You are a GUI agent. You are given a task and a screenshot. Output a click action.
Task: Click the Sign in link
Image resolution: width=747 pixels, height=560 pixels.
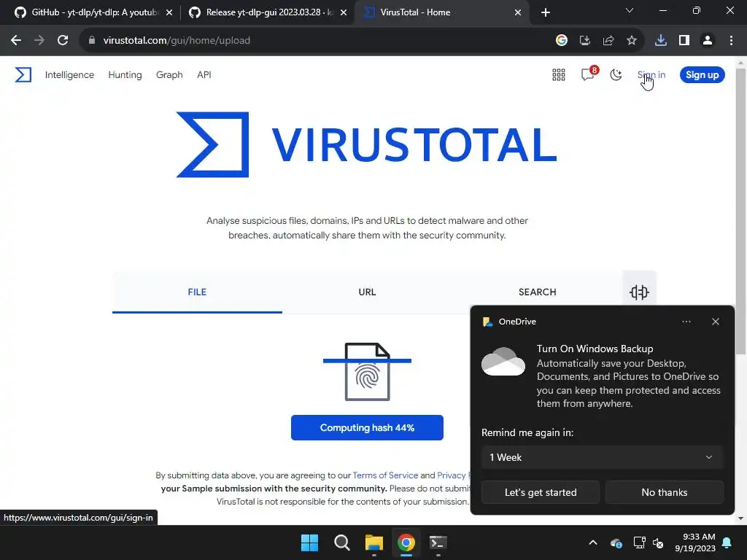pos(651,75)
